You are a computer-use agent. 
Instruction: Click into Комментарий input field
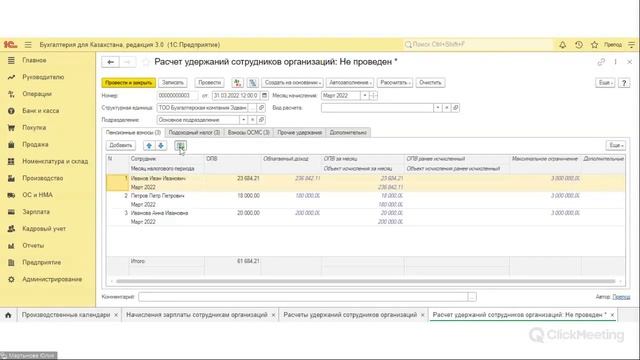303,297
